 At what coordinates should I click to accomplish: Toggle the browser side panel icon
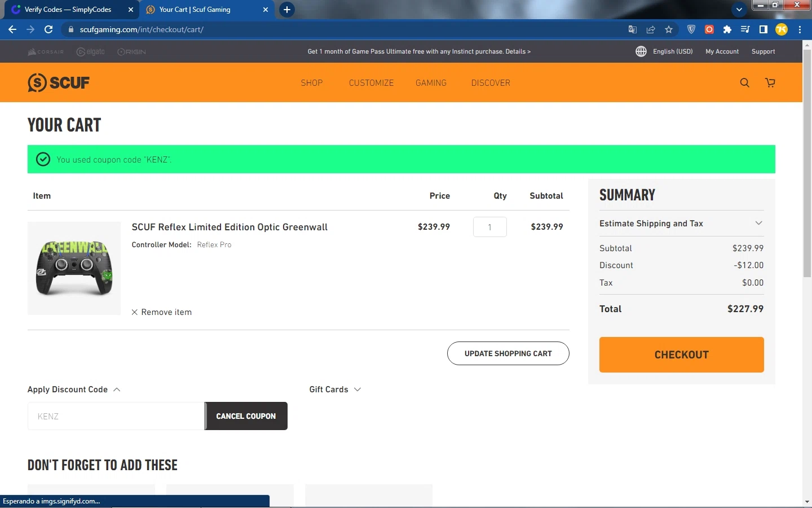coord(764,29)
